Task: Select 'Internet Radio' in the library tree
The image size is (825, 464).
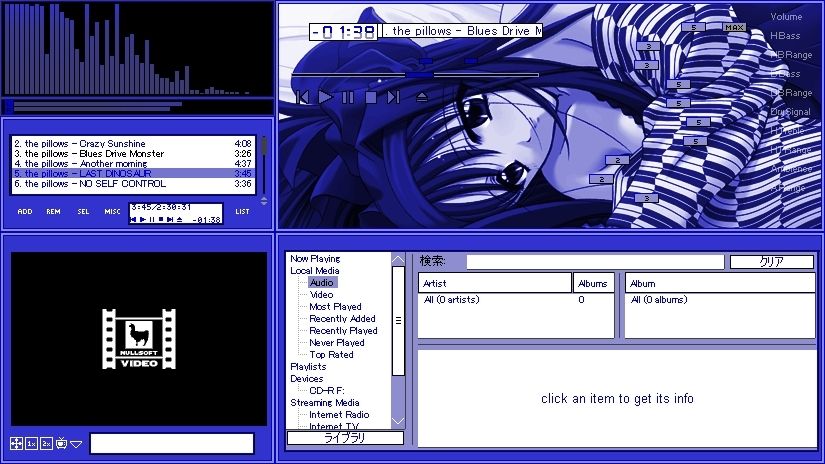Action: coord(339,415)
